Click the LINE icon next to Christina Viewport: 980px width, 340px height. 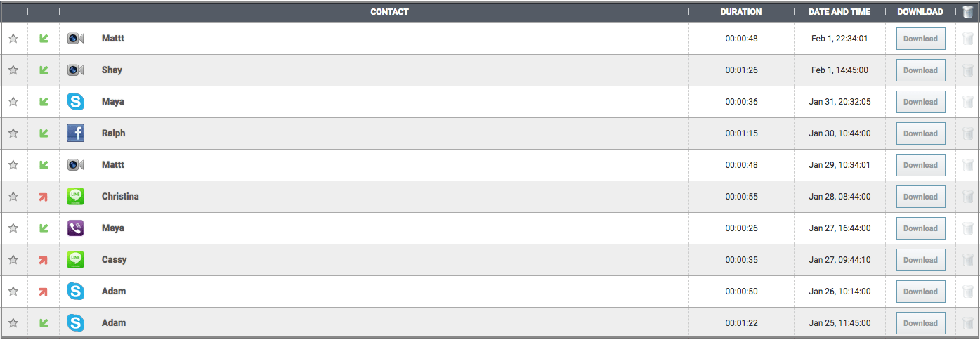point(75,197)
